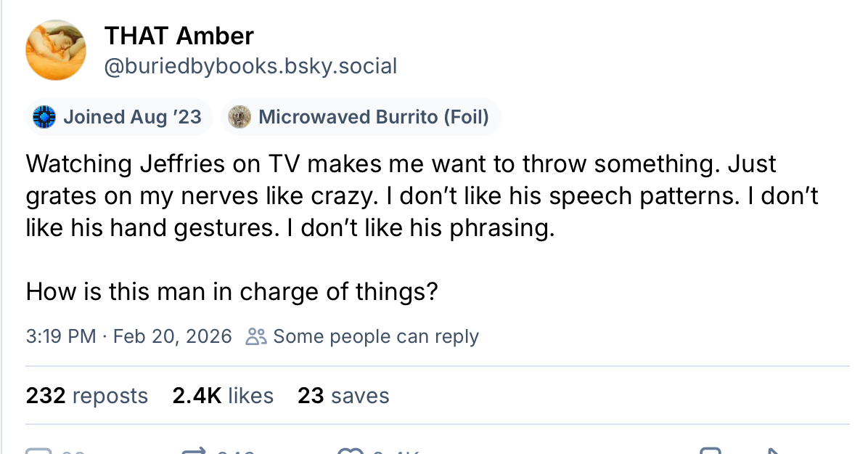View the 232 reposts list
The image size is (868, 454).
coord(86,396)
